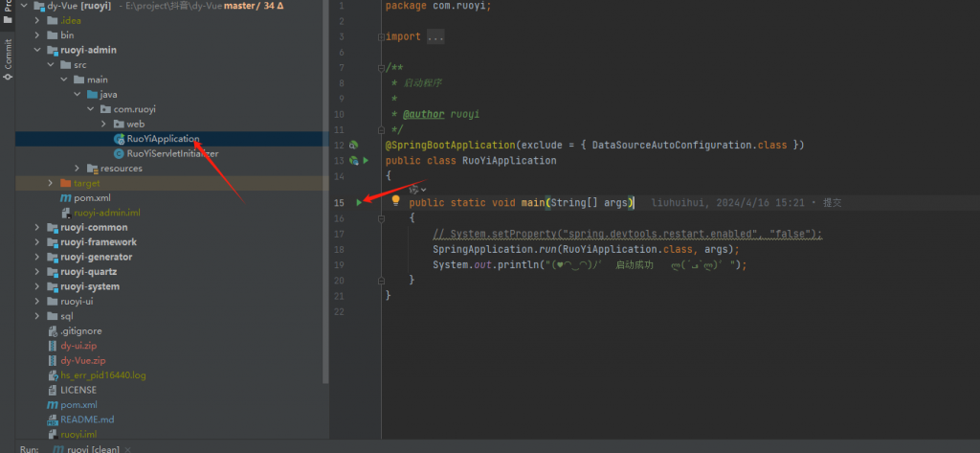Click the Spring bean gutter icon on line 12
The image size is (980, 453).
click(x=353, y=146)
